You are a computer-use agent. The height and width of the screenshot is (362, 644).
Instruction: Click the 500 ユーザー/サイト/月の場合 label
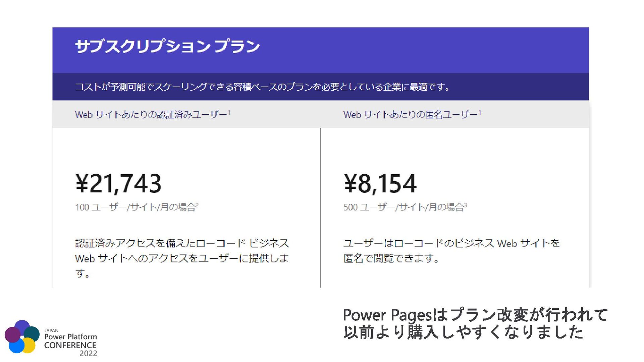point(403,207)
